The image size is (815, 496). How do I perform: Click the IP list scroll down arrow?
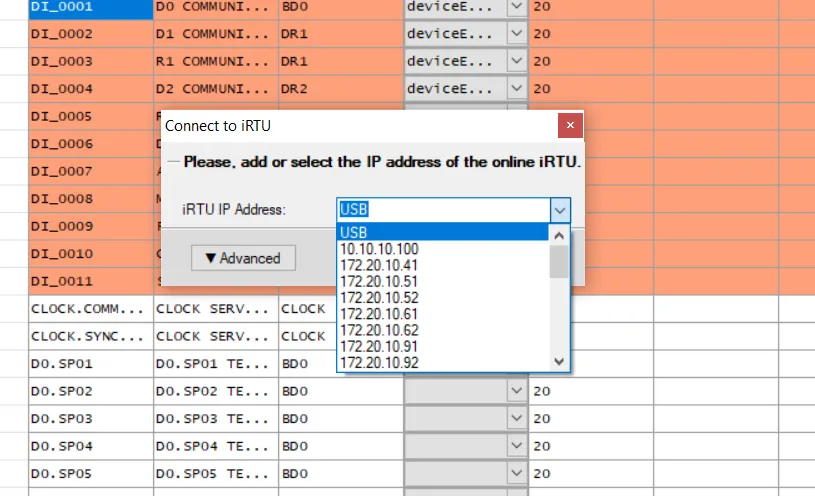(559, 361)
